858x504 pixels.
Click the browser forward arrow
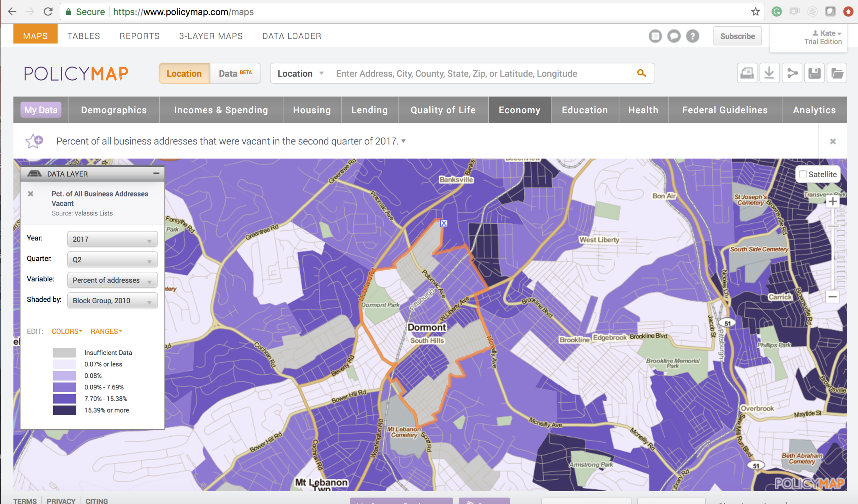point(30,12)
